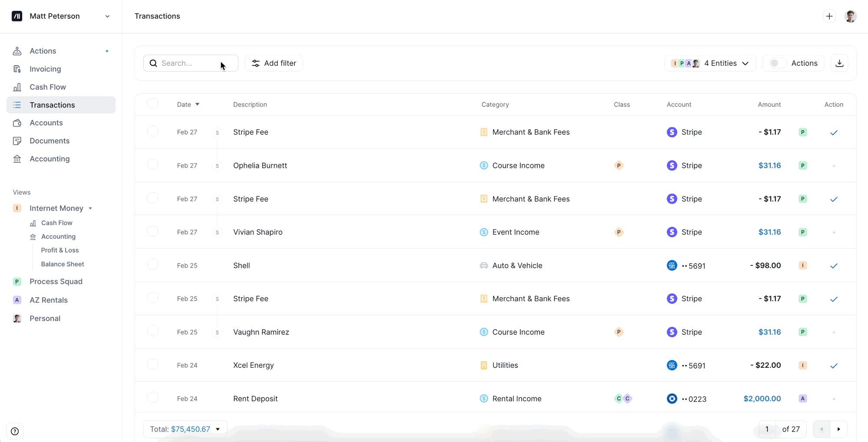Screen dimensions: 868x442
Task: Click the Auto & Vehicle category icon
Action: coord(483,265)
